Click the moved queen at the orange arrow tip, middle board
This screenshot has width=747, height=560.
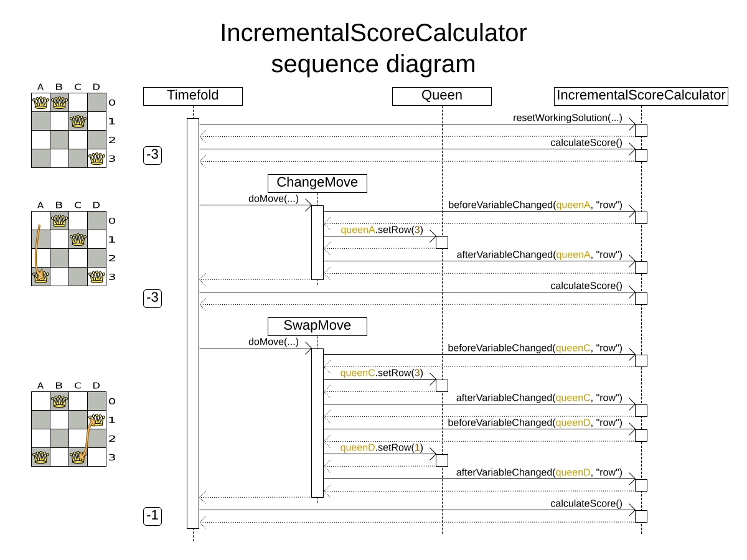point(40,276)
